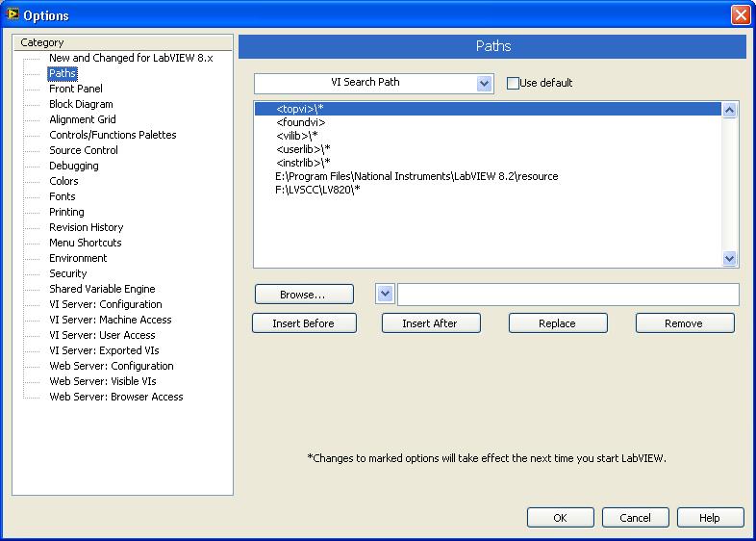Select Alignment Grid category
The width and height of the screenshot is (756, 541).
click(x=83, y=119)
